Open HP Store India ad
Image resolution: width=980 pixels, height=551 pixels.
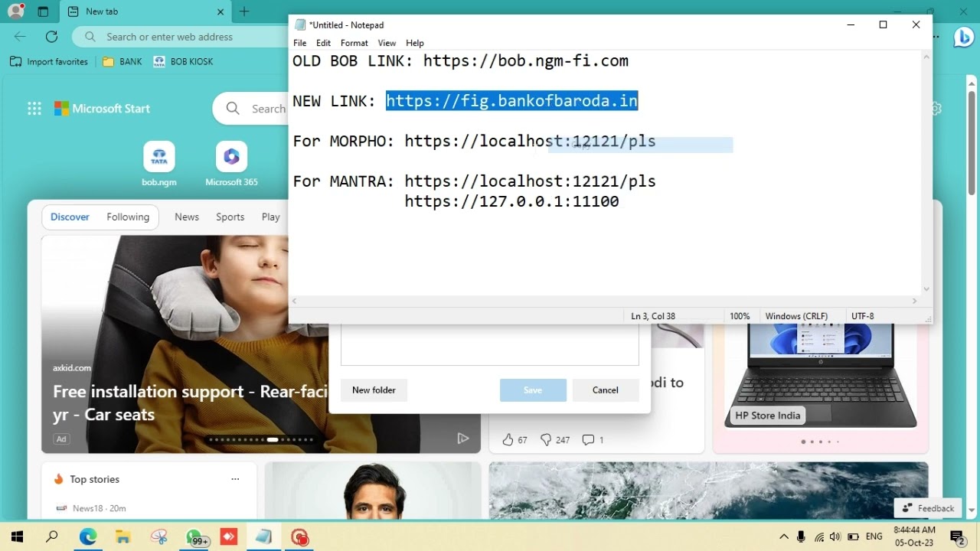767,416
